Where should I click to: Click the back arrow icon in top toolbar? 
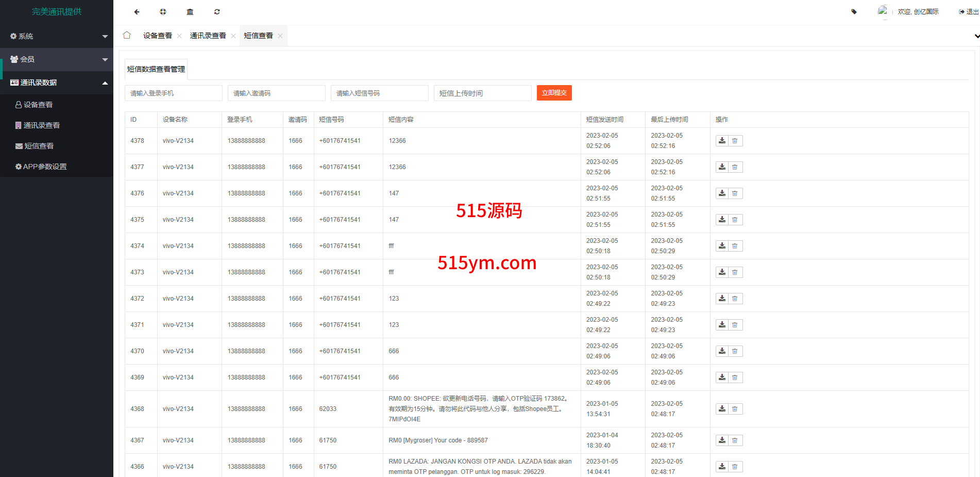click(137, 12)
